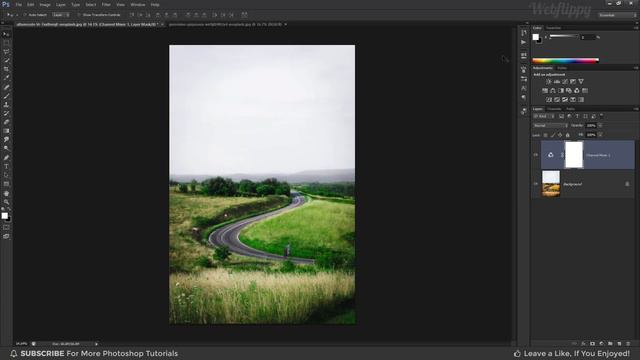Open the Essentials workspace dropdown
The width and height of the screenshot is (640, 360).
[617, 15]
